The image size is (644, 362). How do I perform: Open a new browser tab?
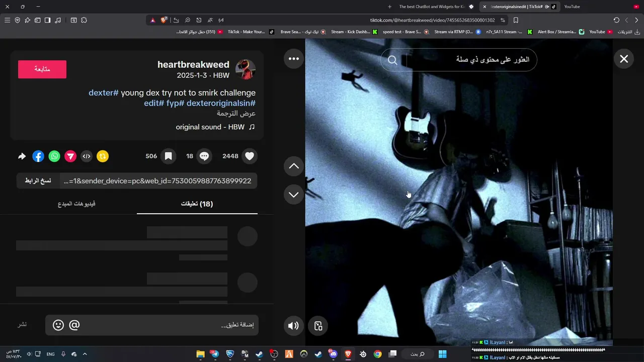pyautogui.click(x=389, y=7)
